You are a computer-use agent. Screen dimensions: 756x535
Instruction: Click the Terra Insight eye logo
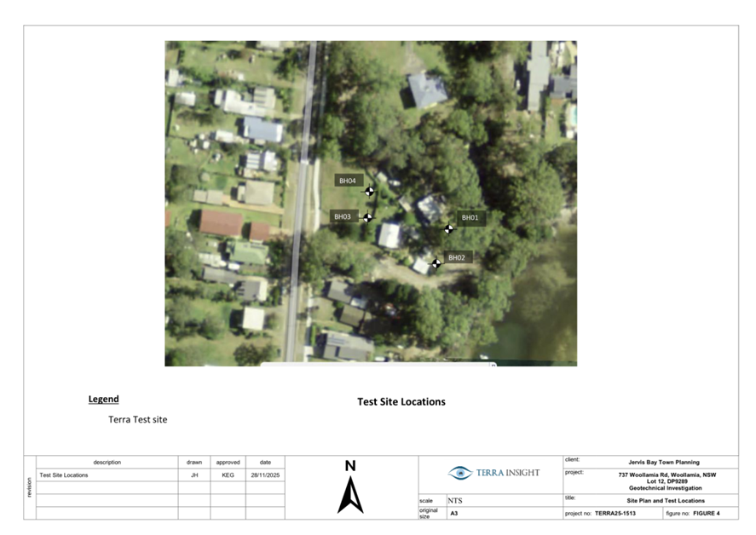tap(460, 473)
